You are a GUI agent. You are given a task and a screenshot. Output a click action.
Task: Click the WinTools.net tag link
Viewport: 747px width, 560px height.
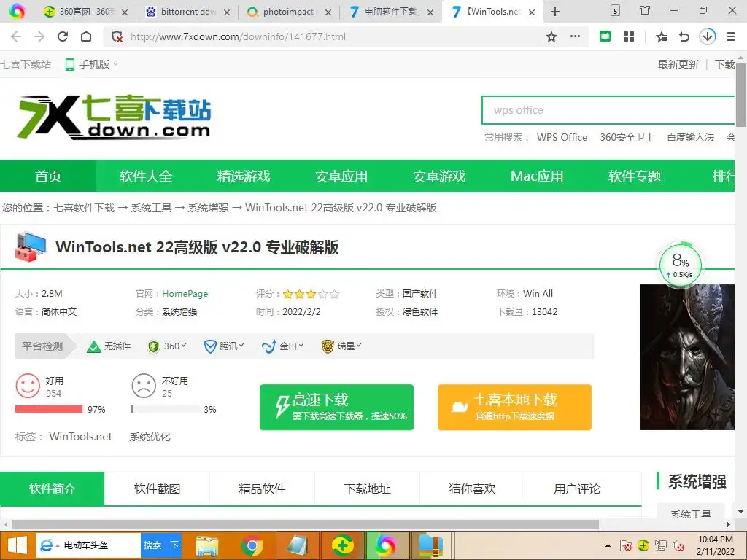tap(80, 437)
